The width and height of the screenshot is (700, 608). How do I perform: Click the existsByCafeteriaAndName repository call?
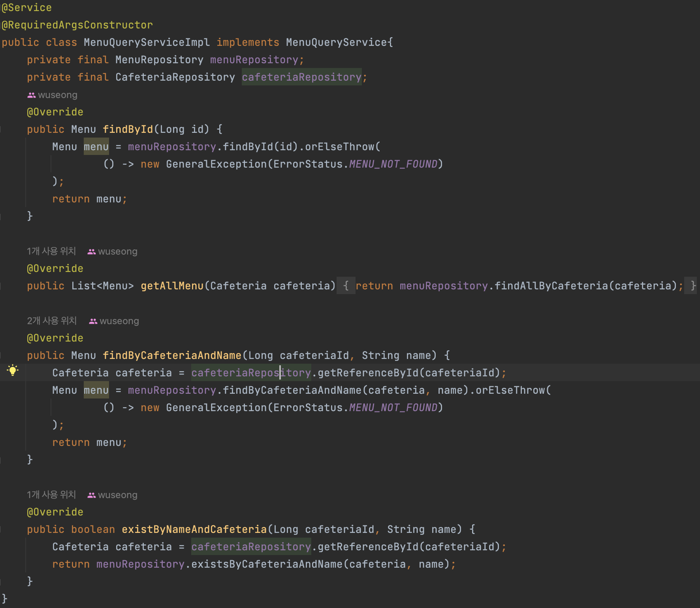(x=267, y=565)
